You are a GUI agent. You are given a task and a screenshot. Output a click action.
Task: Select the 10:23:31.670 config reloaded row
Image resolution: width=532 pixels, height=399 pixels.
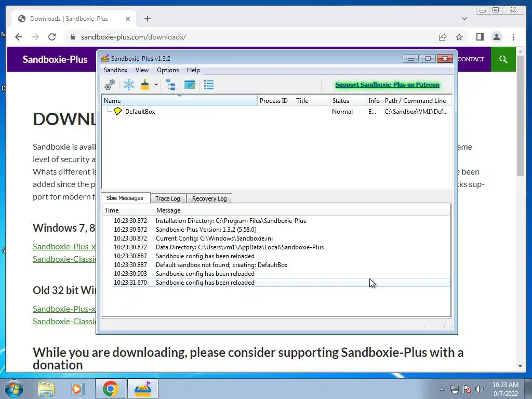pyautogui.click(x=281, y=283)
